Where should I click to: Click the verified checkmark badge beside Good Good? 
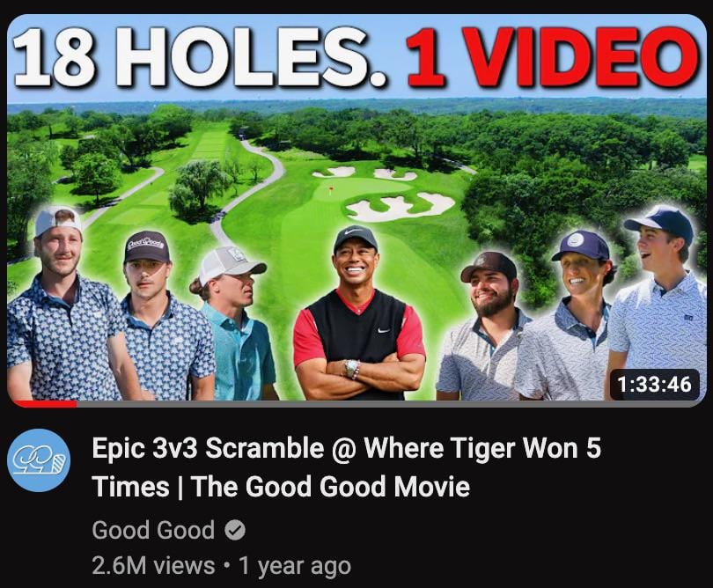(x=235, y=530)
